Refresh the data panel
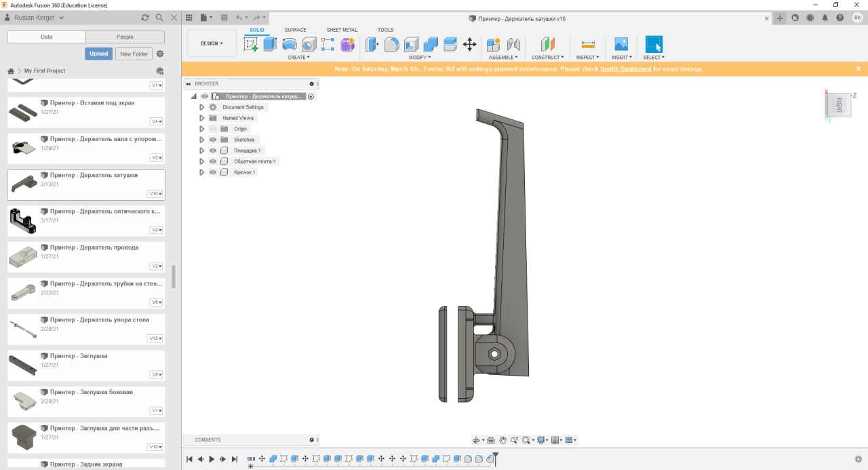The height and width of the screenshot is (470, 868). click(144, 18)
